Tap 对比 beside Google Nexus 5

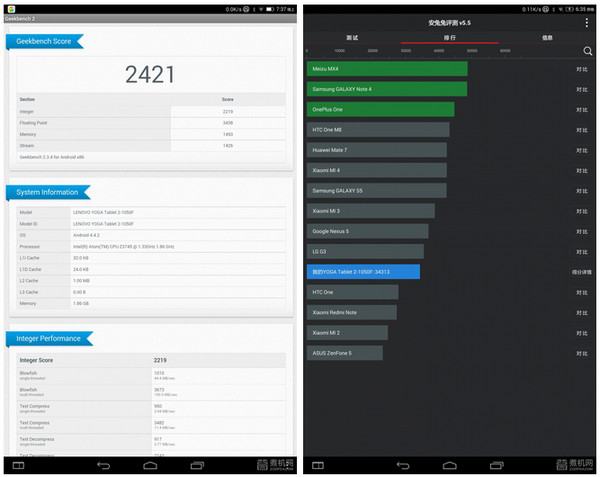click(x=582, y=231)
